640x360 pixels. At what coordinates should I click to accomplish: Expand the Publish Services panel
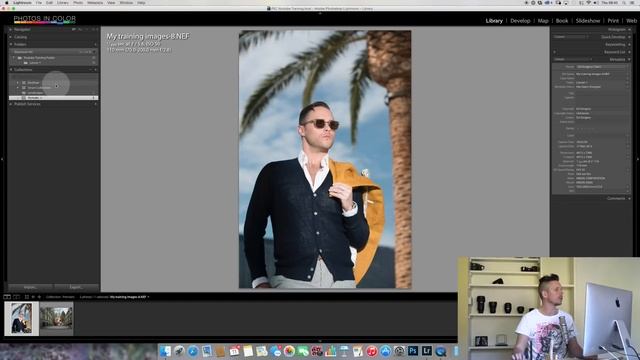(x=27, y=104)
